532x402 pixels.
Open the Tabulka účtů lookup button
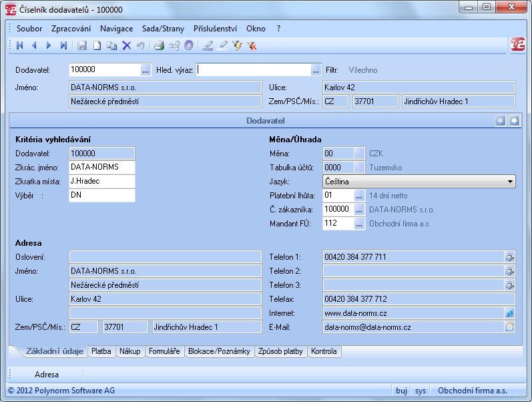(x=359, y=168)
